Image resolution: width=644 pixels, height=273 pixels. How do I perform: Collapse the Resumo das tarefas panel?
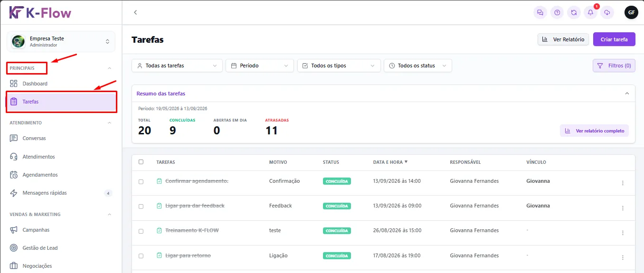tap(627, 94)
